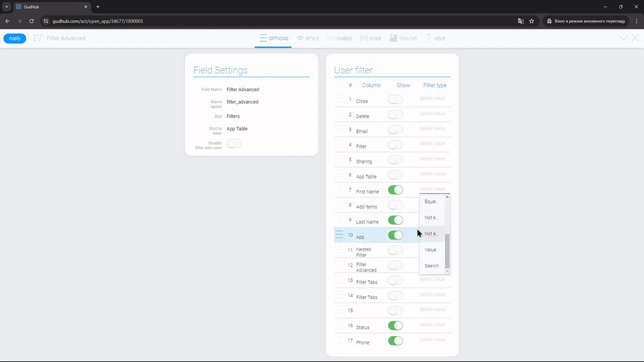Disable Show toggle for First Name
The image size is (644, 362).
[395, 190]
